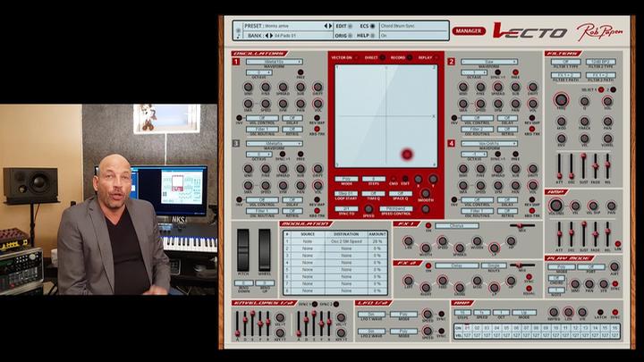The width and height of the screenshot is (644, 362).
Task: Click modulation destination Osc 2 SM Speed
Action: 346,241
